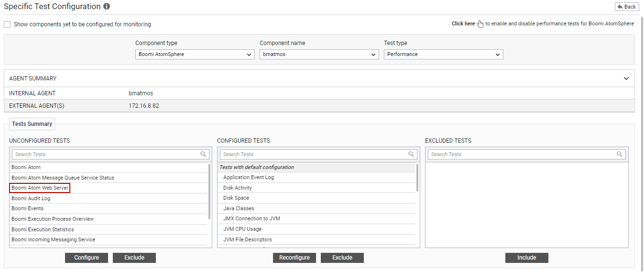Click the Unconfigured Tests list scrollbar
Viewport: 644px width, 272px height.
click(209, 192)
